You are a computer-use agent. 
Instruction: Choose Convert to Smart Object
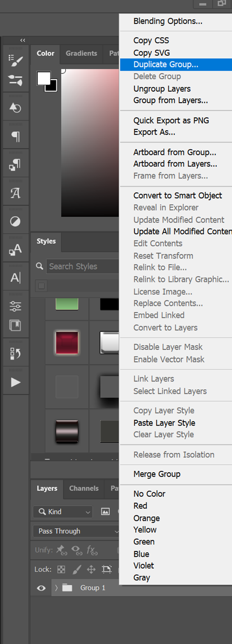pos(178,196)
